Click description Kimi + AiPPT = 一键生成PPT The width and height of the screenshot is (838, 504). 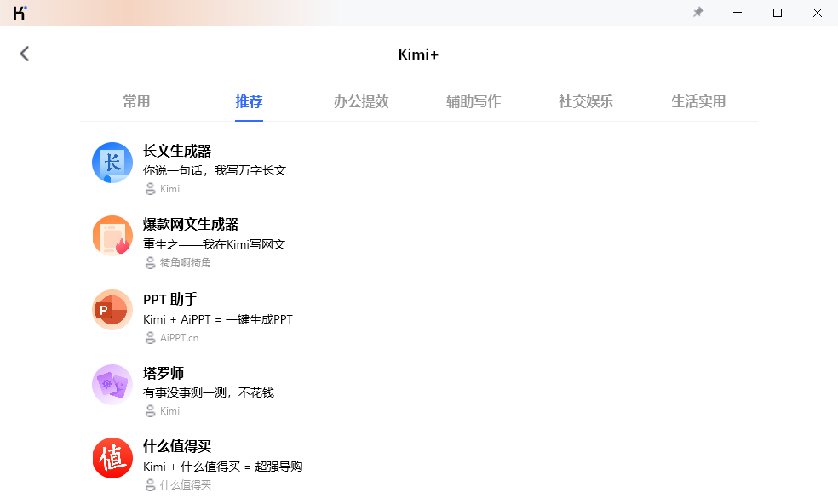pyautogui.click(x=218, y=319)
